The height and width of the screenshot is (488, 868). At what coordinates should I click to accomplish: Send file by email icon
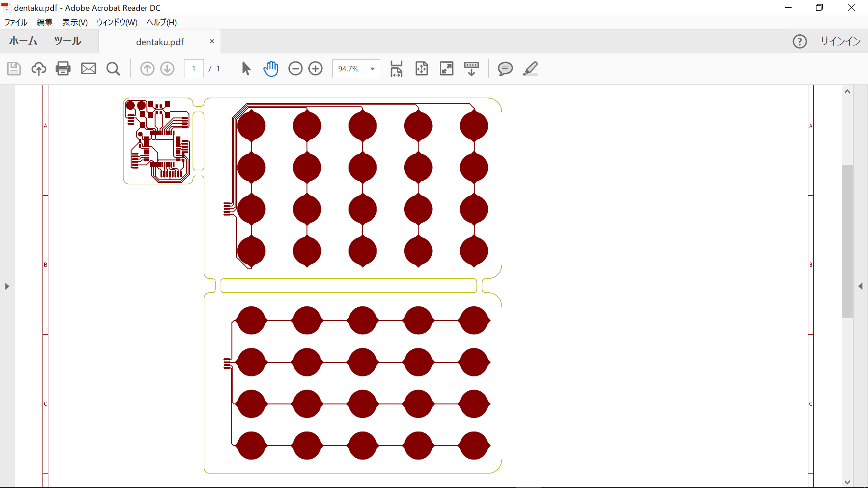(x=89, y=69)
